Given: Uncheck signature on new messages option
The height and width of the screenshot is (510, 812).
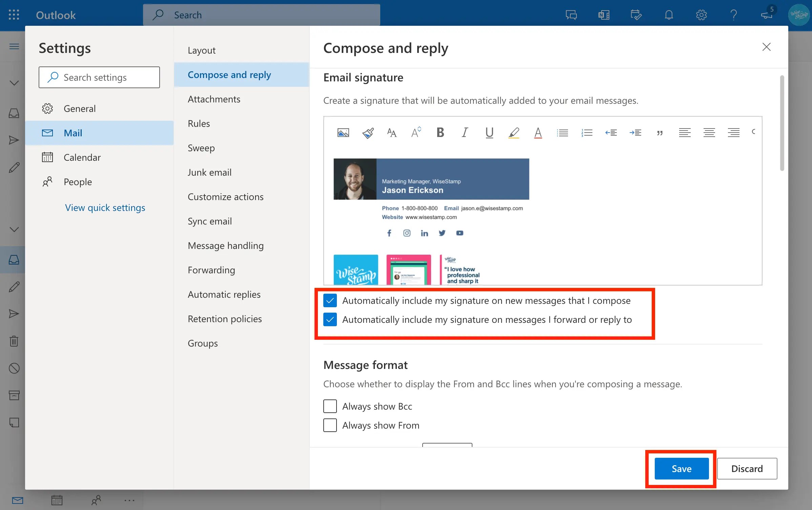Looking at the screenshot, I should coord(330,300).
